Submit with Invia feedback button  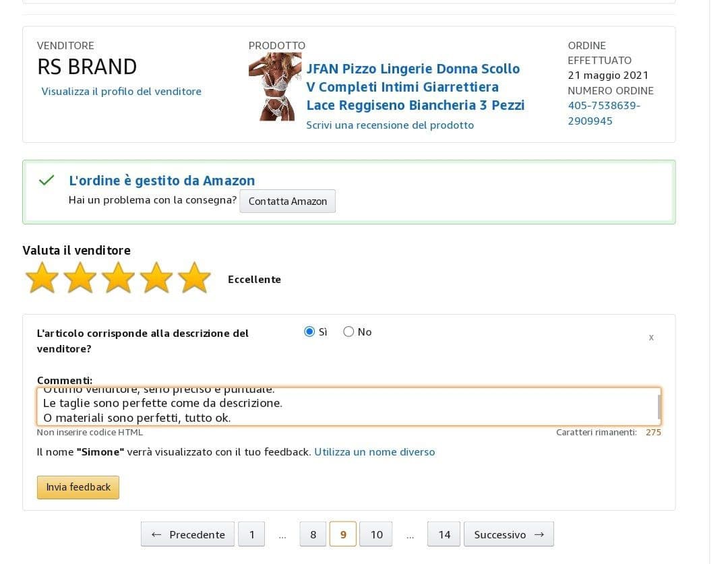[78, 487]
